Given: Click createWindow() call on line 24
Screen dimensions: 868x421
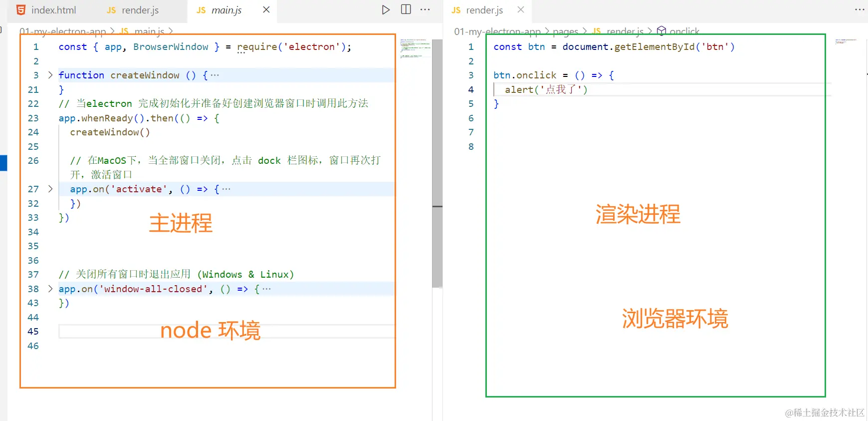Looking at the screenshot, I should 110,132.
